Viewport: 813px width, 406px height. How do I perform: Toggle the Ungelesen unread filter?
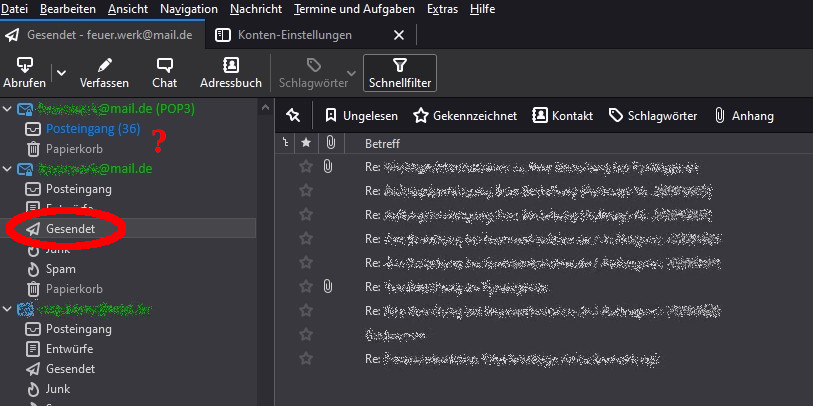tap(360, 115)
